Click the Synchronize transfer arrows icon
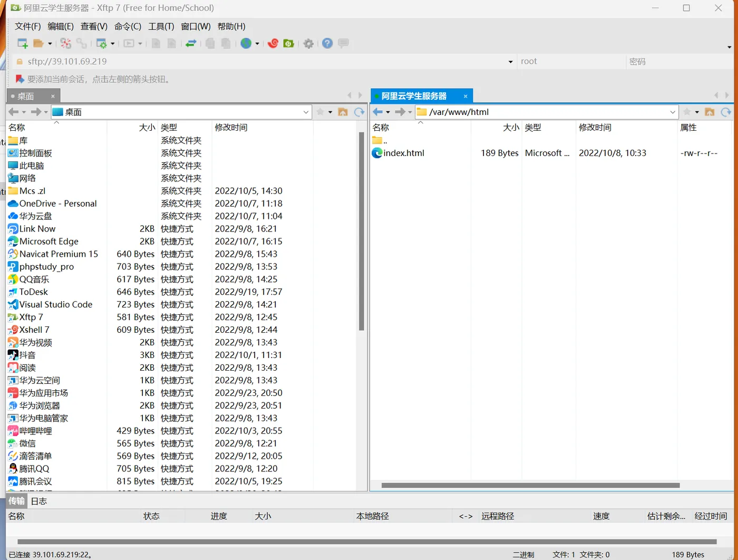 (x=191, y=43)
